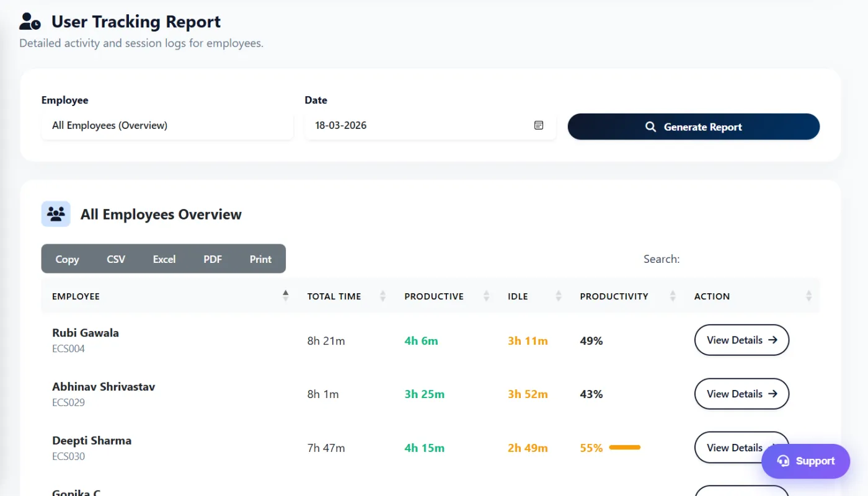868x496 pixels.
Task: Click idle time value 3h 52m
Action: tap(528, 394)
